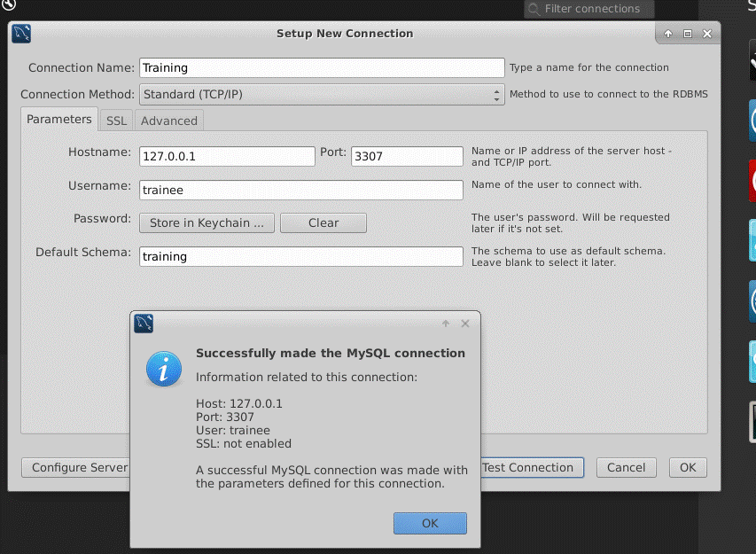Close the success message dialog with X
Viewport: 756px width, 554px height.
(465, 324)
